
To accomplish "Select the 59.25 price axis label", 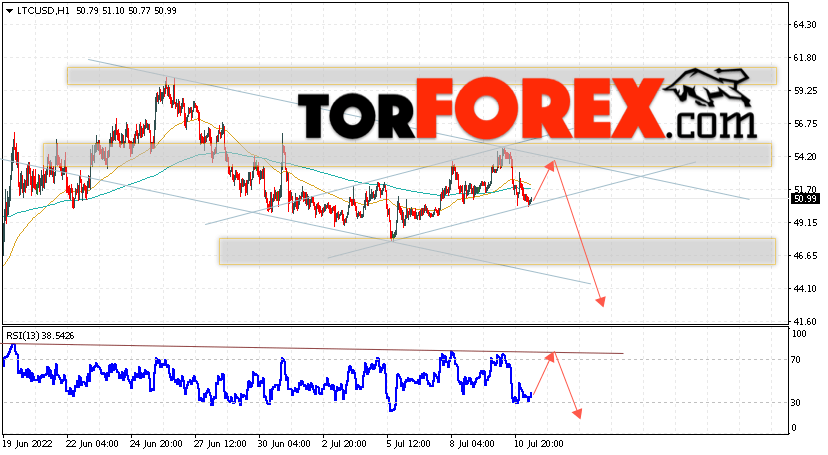I will pos(805,91).
